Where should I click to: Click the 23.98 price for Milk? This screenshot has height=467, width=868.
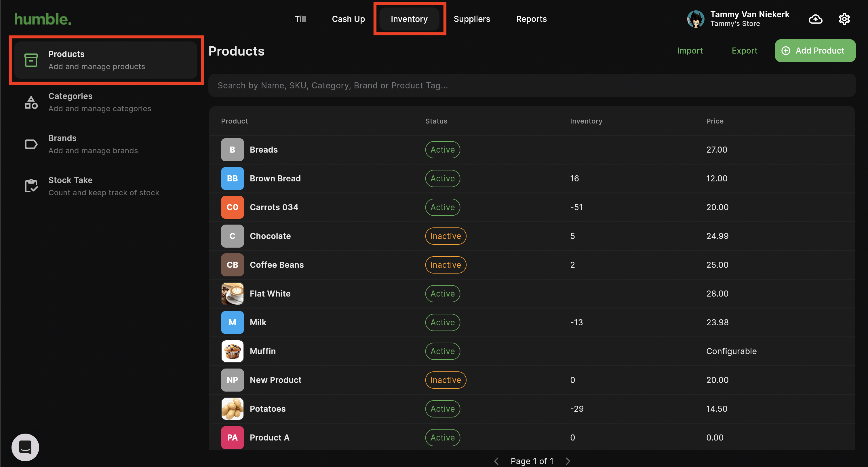717,322
